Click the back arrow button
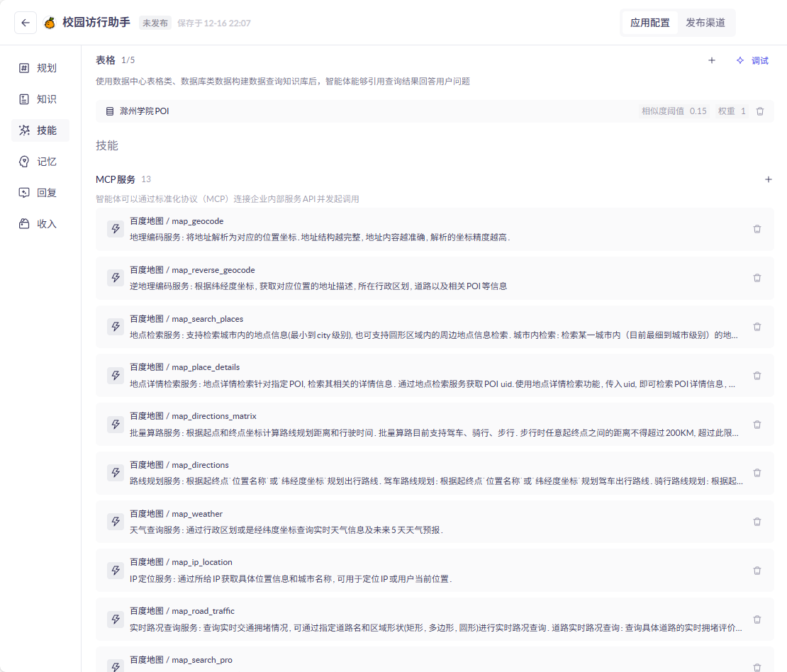This screenshot has width=787, height=672. coord(25,23)
